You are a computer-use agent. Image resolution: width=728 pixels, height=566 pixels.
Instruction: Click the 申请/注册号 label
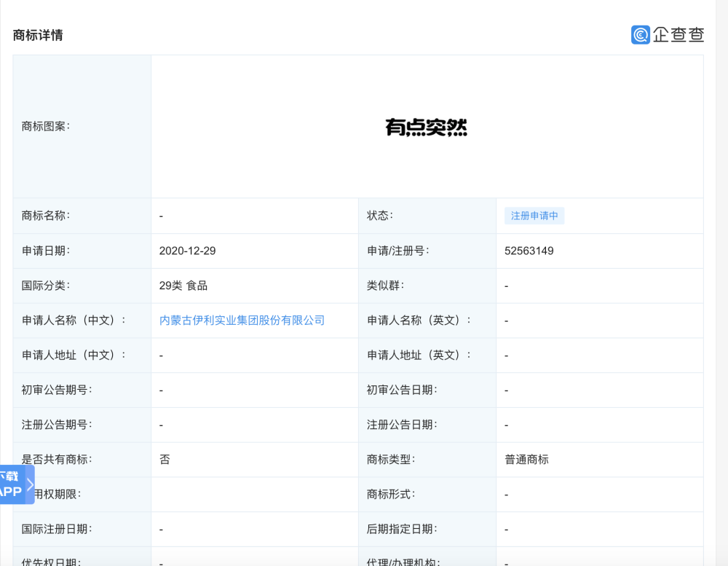(398, 251)
